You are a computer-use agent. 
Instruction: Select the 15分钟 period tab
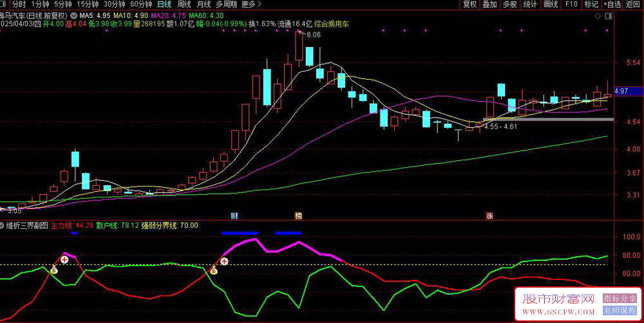[88, 5]
